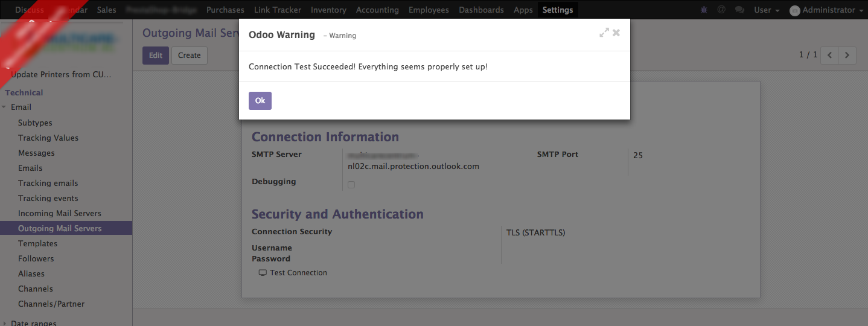Expand the Date ranges section
The image size is (868, 326).
coord(4,323)
